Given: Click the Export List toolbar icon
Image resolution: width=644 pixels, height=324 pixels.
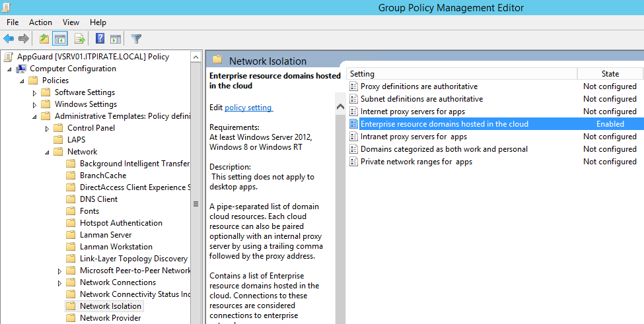Looking at the screenshot, I should 80,39.
